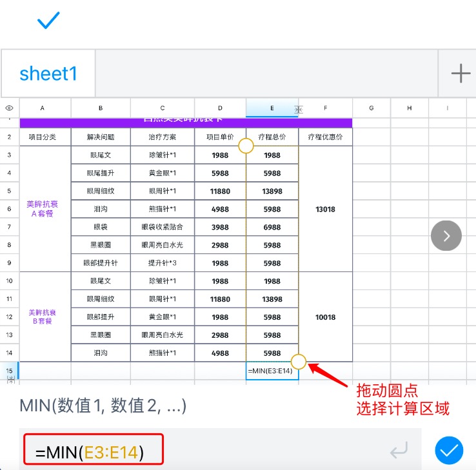Select column B header
This screenshot has height=470, width=476.
pos(101,108)
